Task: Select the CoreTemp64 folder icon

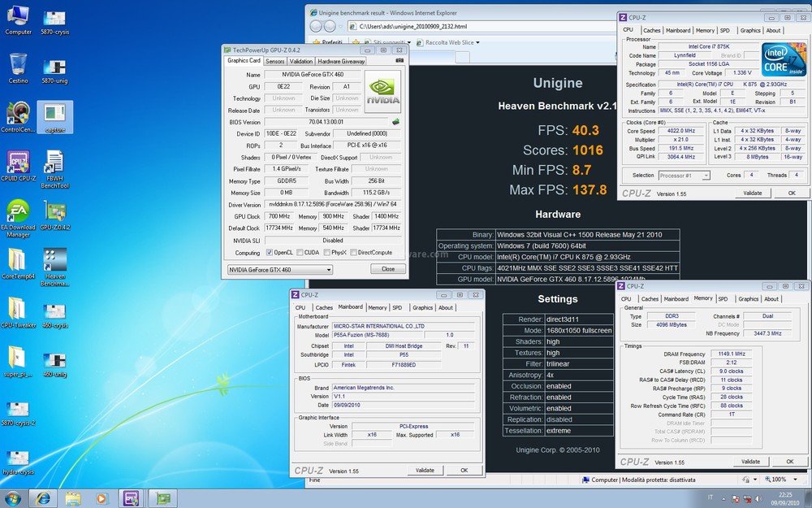Action: pos(18,264)
